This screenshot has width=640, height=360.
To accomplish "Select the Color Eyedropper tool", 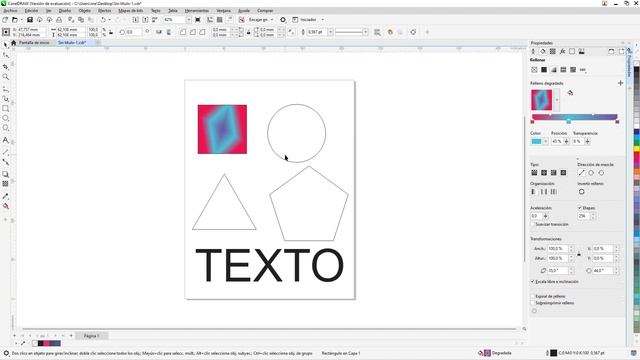I will tap(5, 196).
